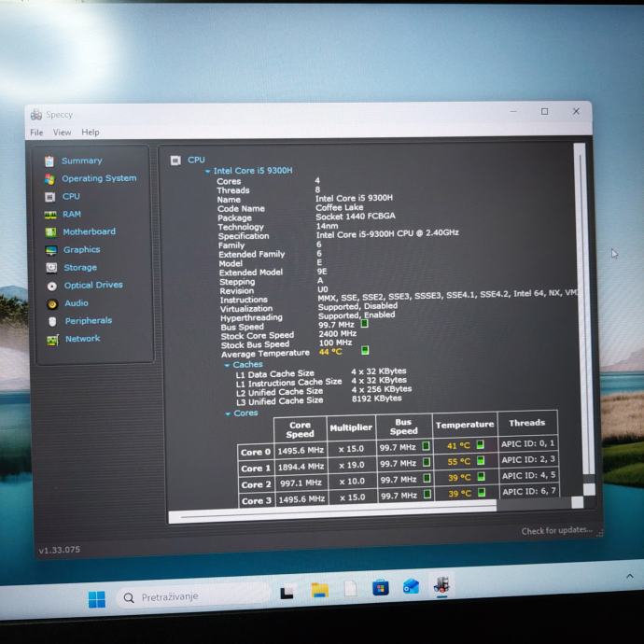Open the Help menu

click(x=91, y=133)
